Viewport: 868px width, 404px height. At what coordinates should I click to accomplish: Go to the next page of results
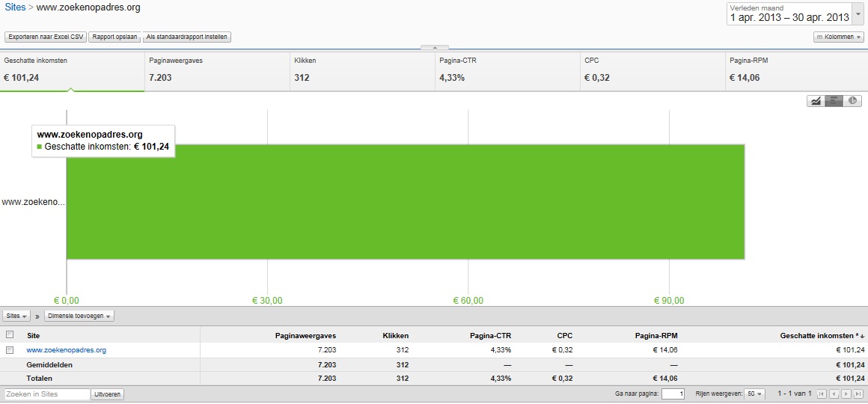pos(846,394)
